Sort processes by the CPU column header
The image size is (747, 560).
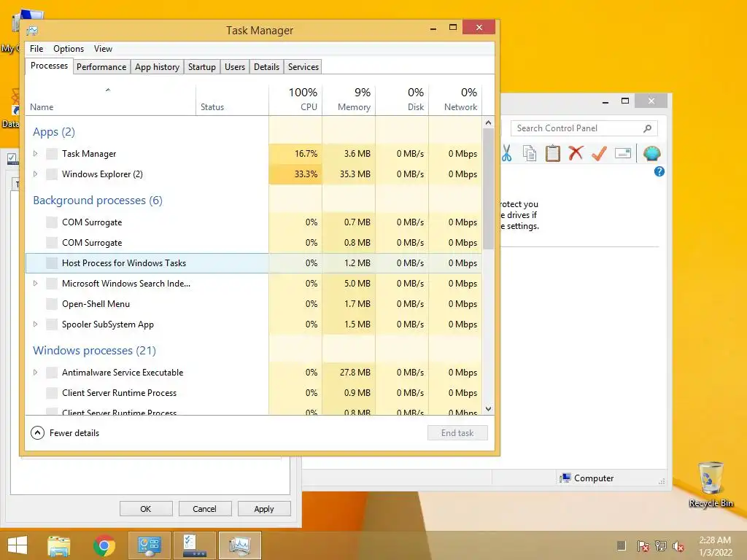tap(296, 99)
